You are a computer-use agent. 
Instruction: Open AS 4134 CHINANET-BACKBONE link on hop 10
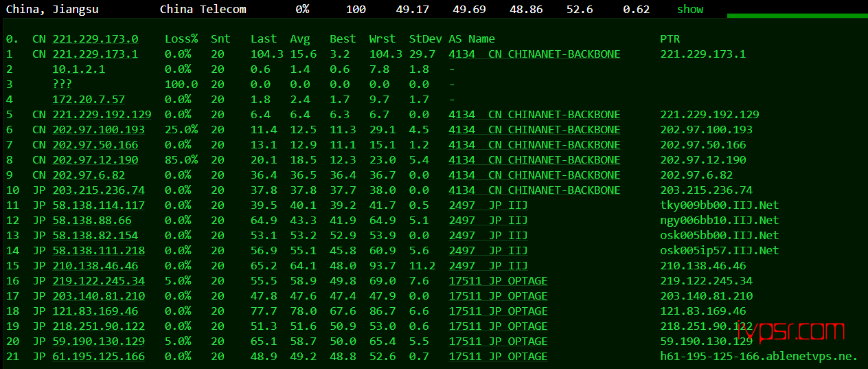pyautogui.click(x=534, y=190)
